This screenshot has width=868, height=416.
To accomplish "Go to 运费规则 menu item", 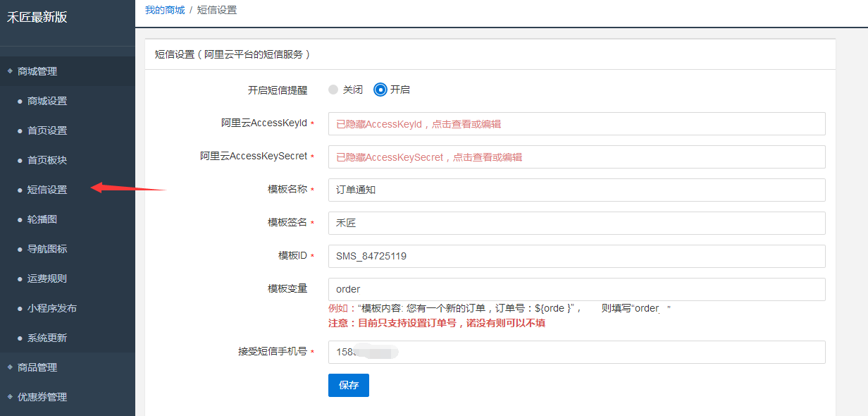I will pos(47,279).
